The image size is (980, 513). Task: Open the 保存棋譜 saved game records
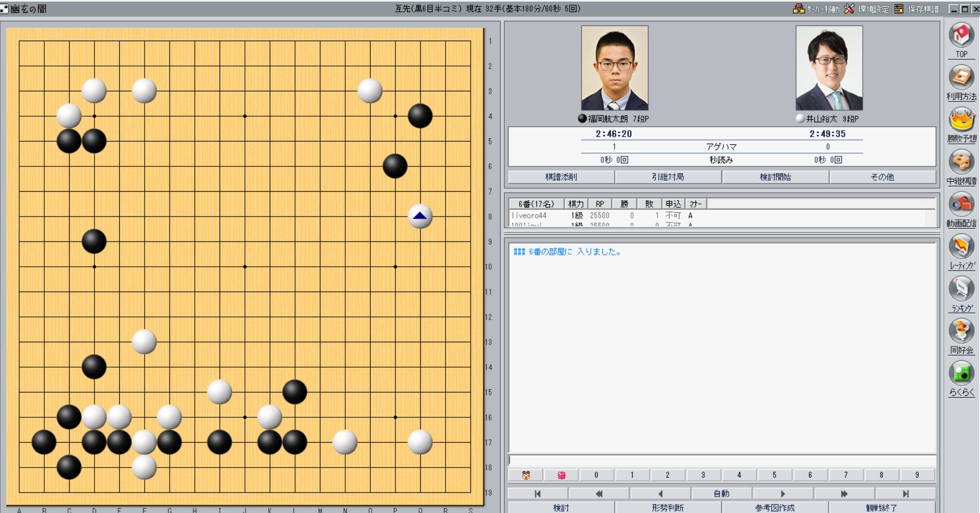click(917, 9)
